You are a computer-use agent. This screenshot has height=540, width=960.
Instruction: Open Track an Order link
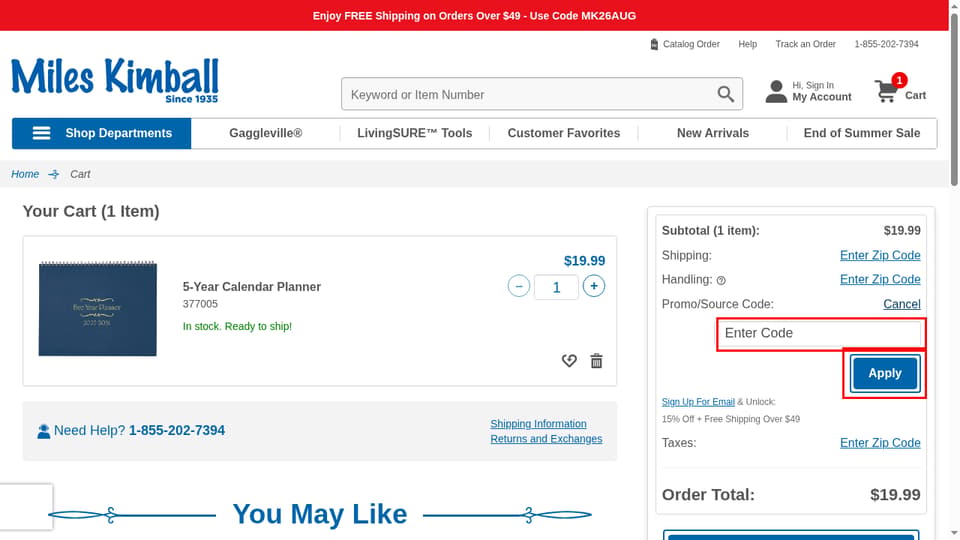tap(805, 44)
